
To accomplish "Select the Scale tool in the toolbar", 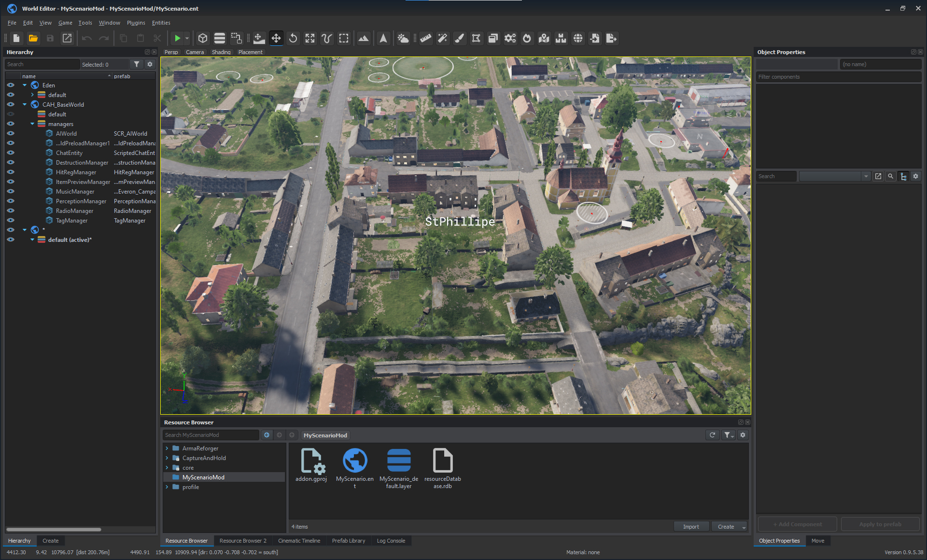I will point(310,38).
